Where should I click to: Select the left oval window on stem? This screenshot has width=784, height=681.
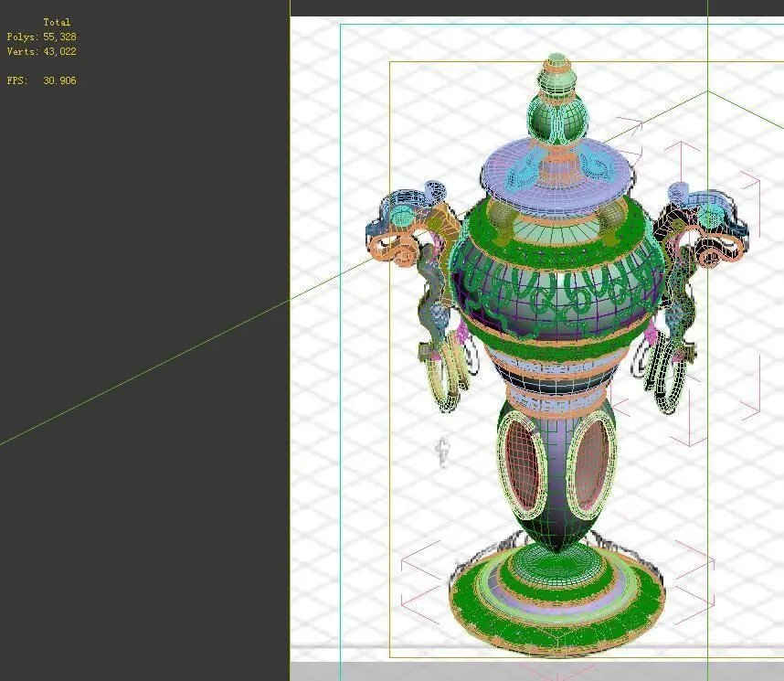tap(523, 464)
